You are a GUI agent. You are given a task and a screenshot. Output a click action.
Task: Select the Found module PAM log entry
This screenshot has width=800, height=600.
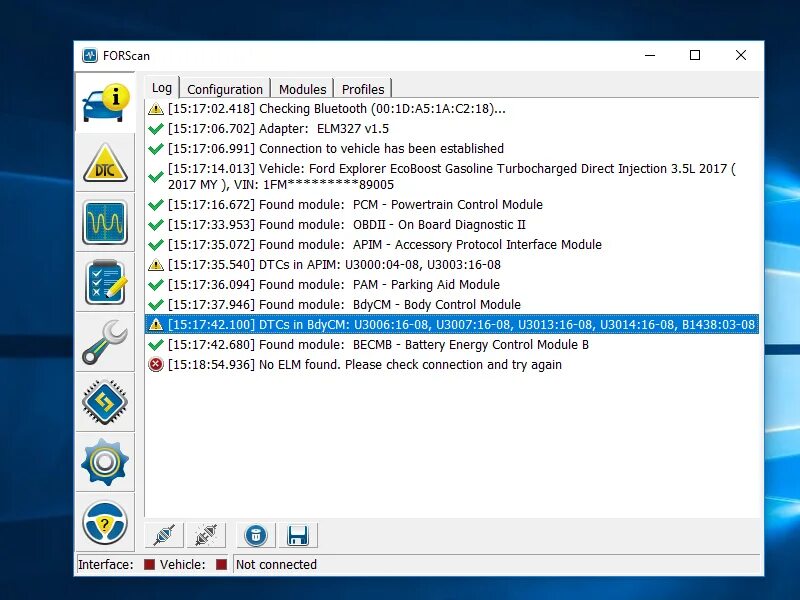452,284
